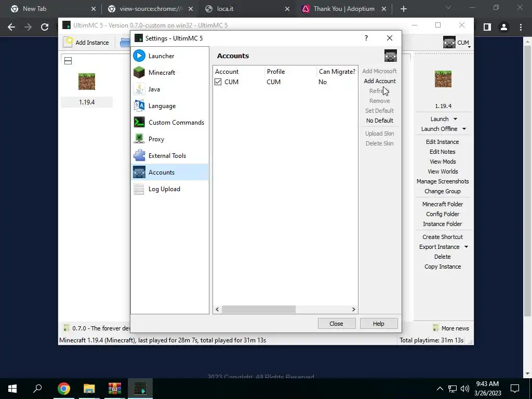This screenshot has height=399, width=532.
Task: Open a new Chrome tab with plus button
Action: pyautogui.click(x=403, y=9)
